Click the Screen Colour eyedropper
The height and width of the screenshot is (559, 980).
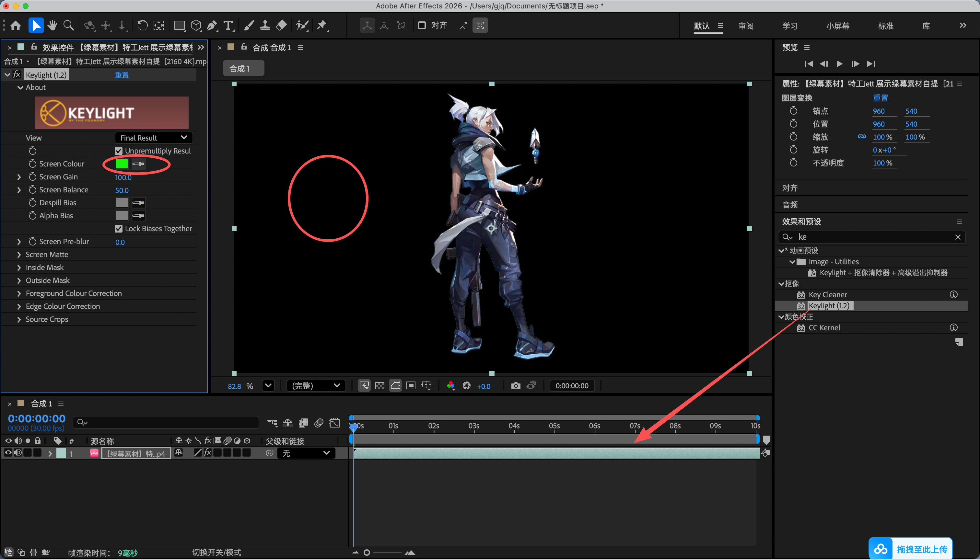138,164
